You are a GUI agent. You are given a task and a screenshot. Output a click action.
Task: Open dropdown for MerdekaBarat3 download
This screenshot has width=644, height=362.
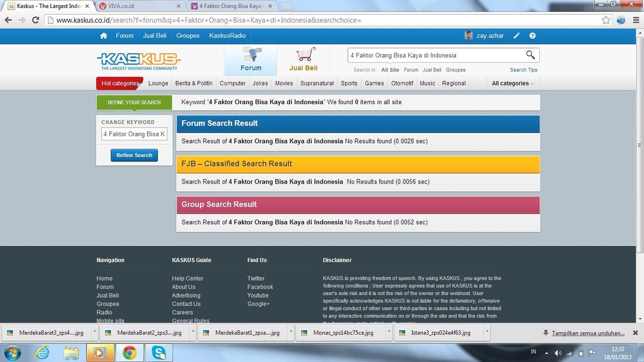(95, 332)
